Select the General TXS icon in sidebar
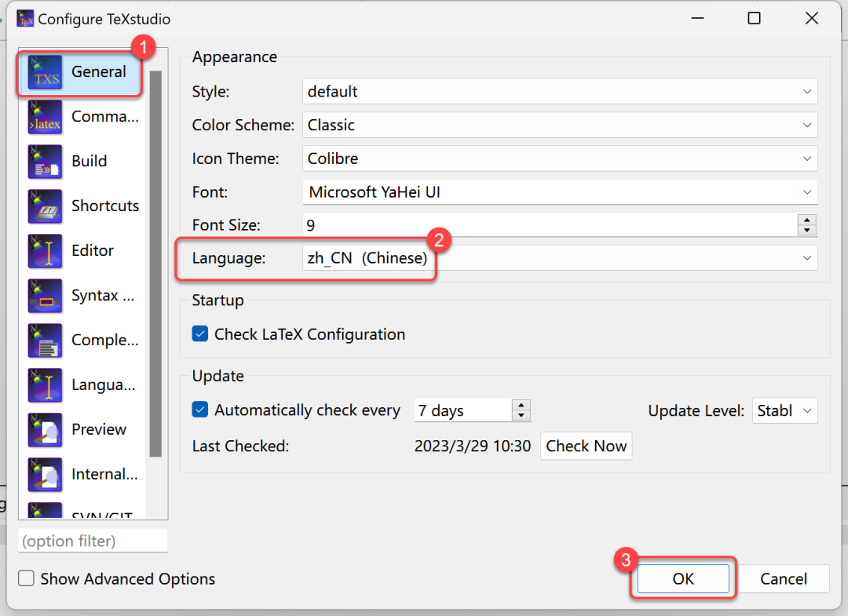Image resolution: width=848 pixels, height=616 pixels. [46, 73]
